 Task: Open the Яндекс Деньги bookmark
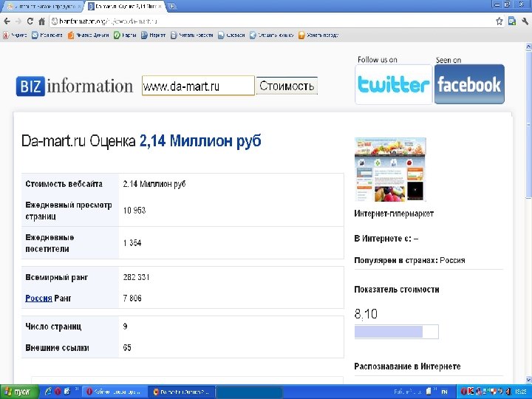pyautogui.click(x=88, y=35)
